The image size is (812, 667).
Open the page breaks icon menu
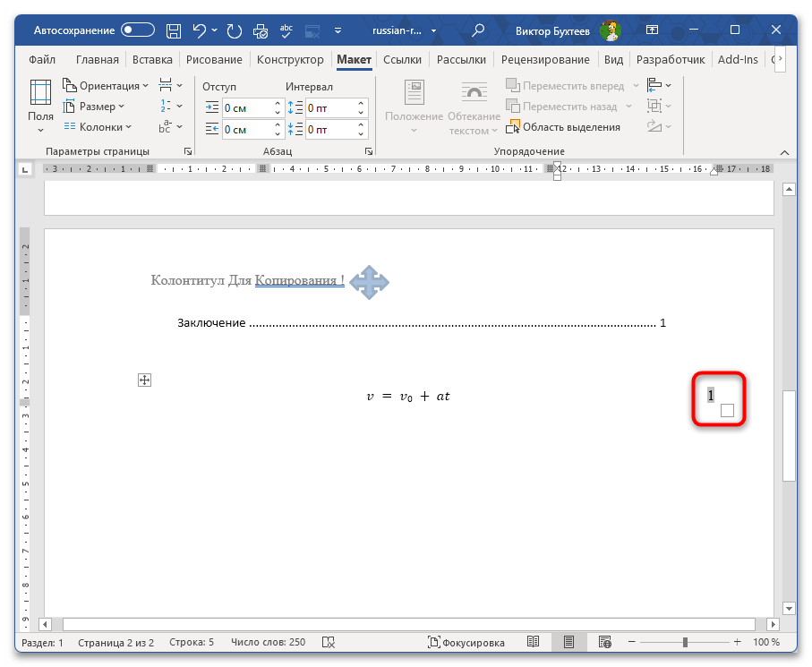pyautogui.click(x=170, y=85)
